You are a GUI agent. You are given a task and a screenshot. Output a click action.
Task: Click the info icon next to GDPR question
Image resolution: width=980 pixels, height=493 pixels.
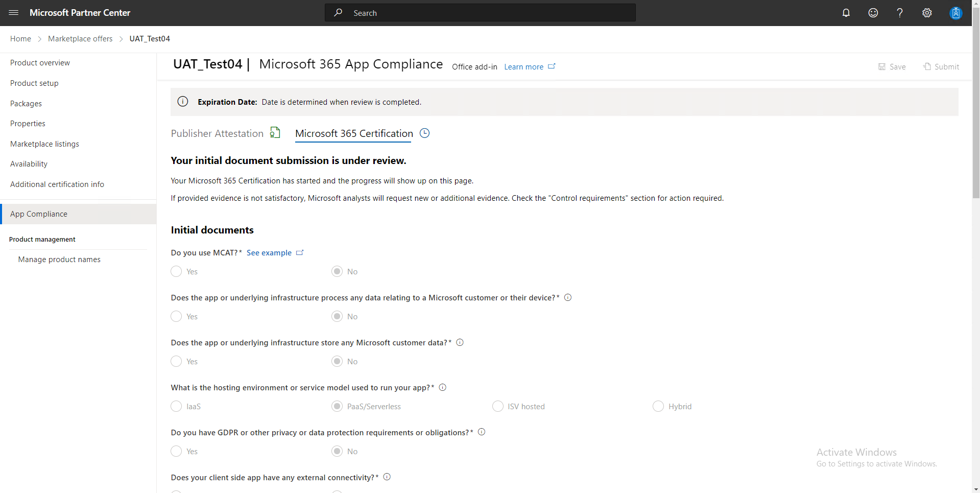pos(482,432)
